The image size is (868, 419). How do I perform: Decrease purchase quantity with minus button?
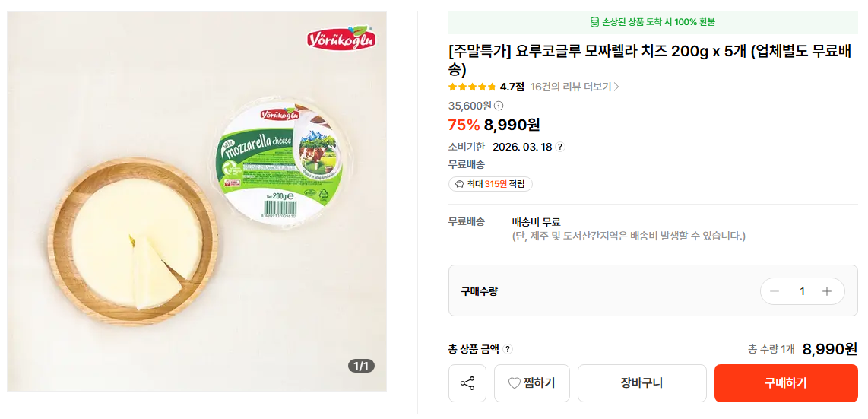click(775, 291)
